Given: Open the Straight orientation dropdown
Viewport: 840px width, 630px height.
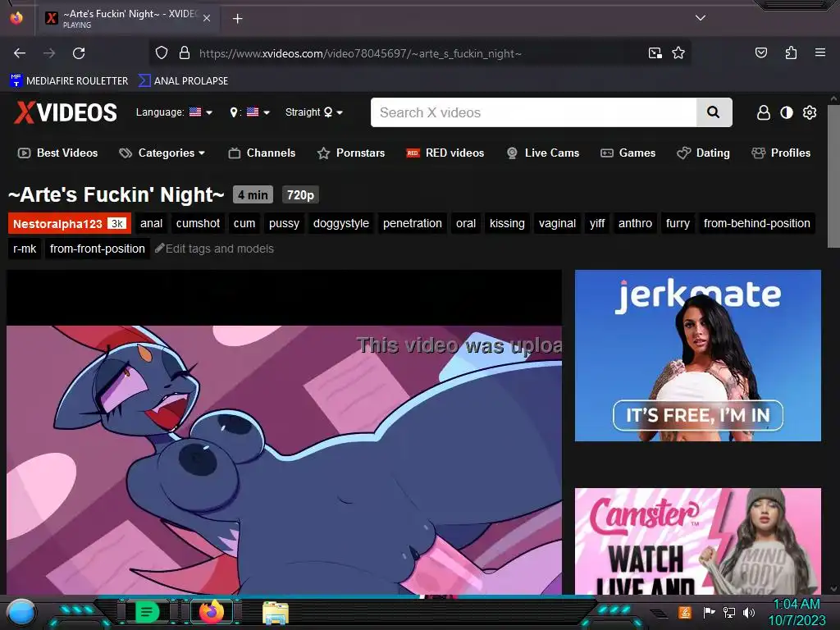Looking at the screenshot, I should 314,112.
